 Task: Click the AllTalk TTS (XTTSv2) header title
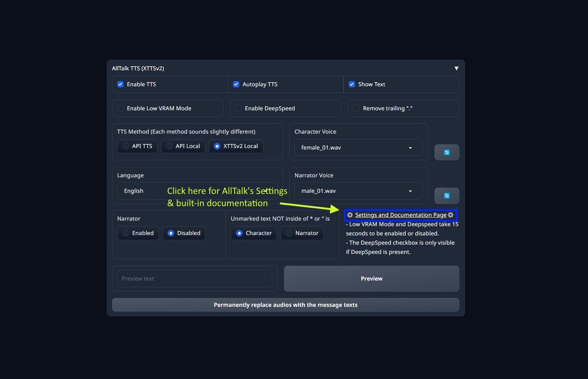pos(138,68)
